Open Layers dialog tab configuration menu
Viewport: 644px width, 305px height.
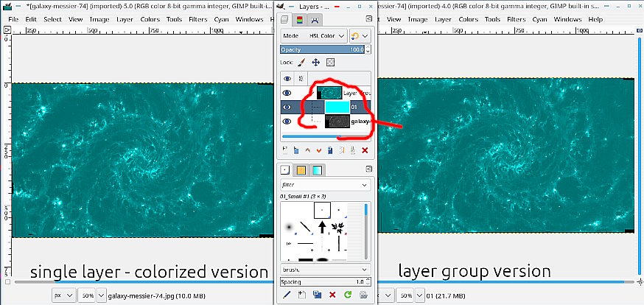369,19
